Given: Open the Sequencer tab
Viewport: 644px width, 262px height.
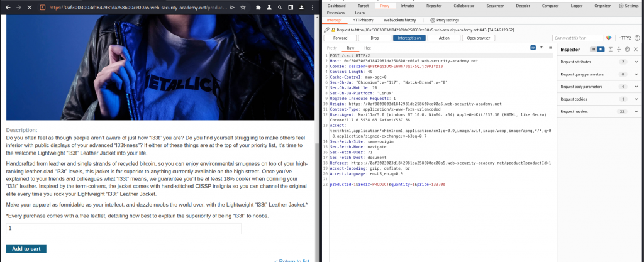Looking at the screenshot, I should click(x=495, y=6).
